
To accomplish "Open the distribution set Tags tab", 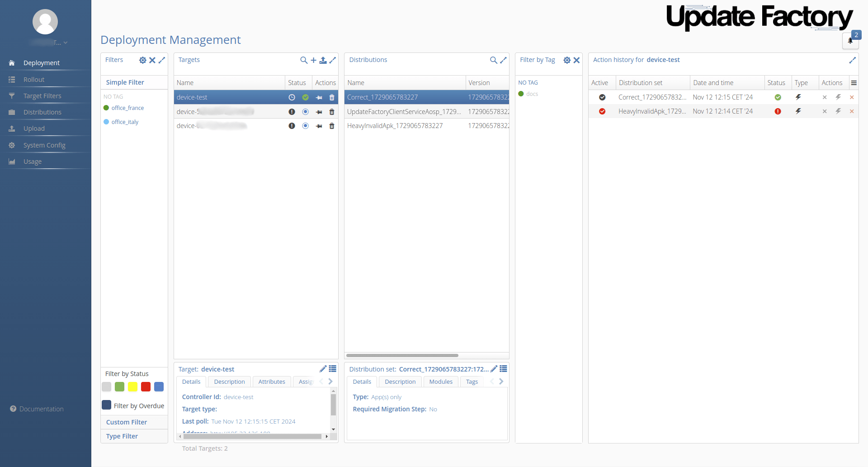I will pyautogui.click(x=472, y=381).
